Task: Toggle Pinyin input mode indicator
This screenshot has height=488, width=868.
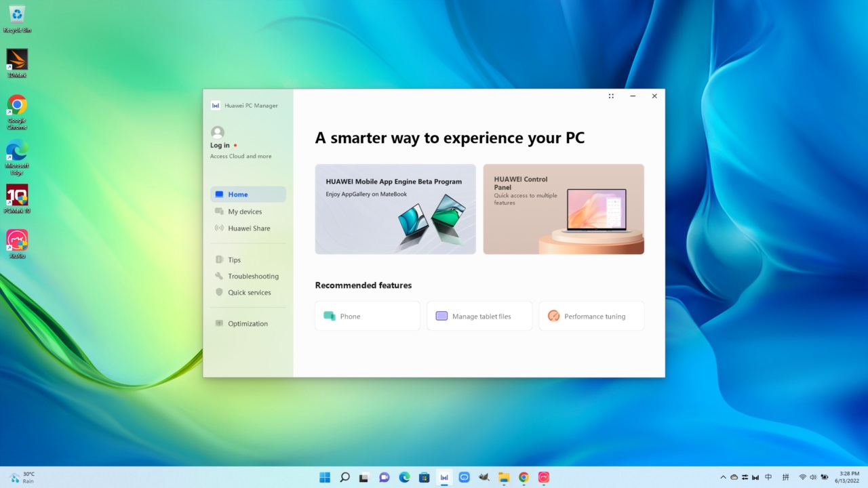Action: 786,477
